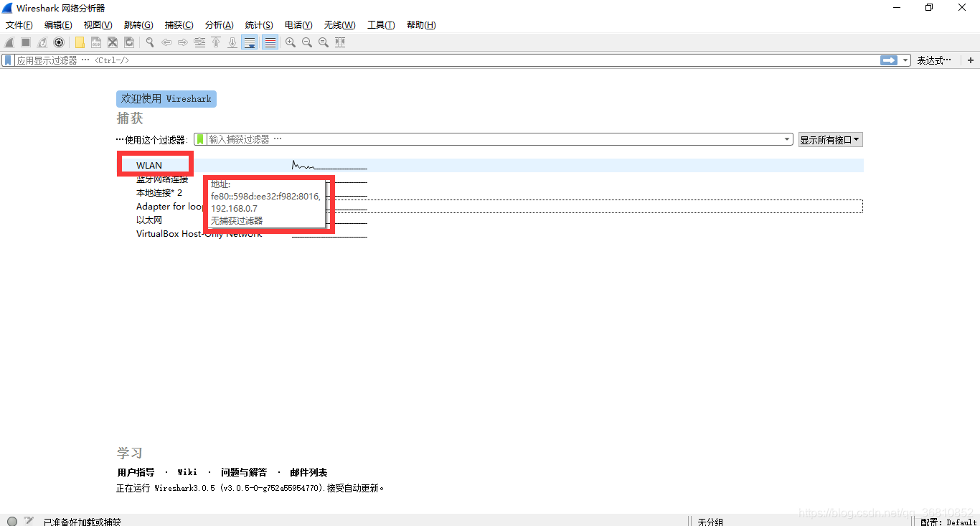980x526 pixels.
Task: Click the go to specific packet icon
Action: point(199,42)
